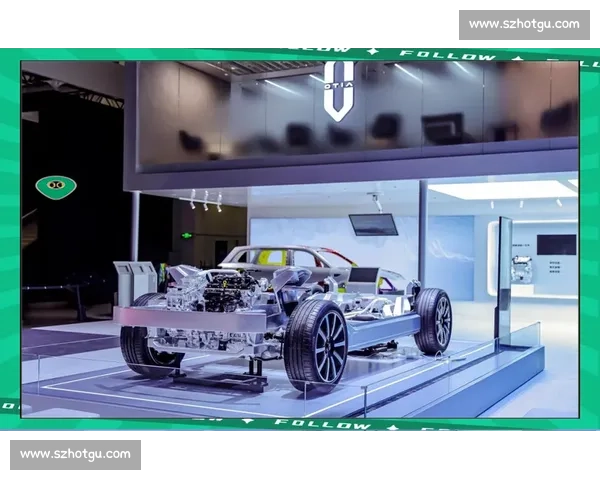Screen dimensions: 600x480
Task: Click the wall-mounted monitor behind the chassis
Action: coord(372,225)
